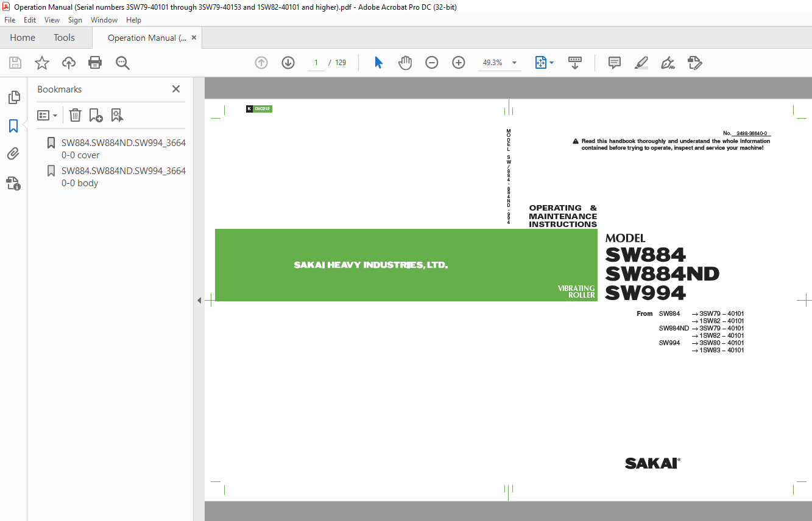The height and width of the screenshot is (521, 812).
Task: Add the document to starred favorites
Action: click(42, 63)
